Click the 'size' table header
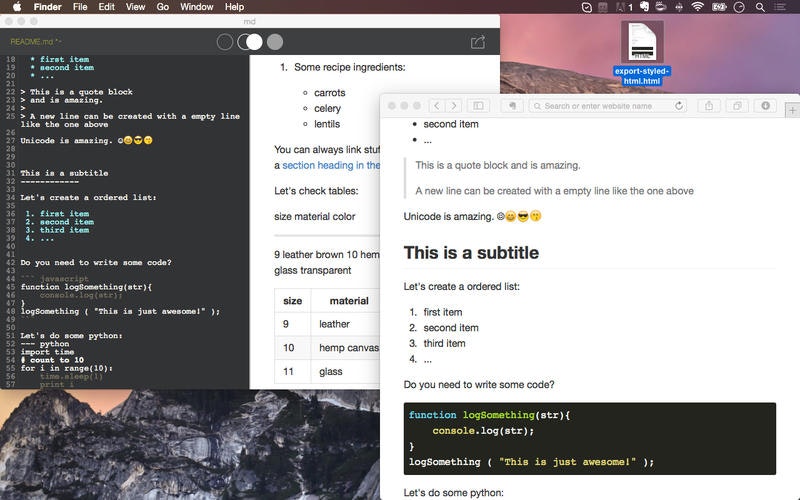 (292, 301)
